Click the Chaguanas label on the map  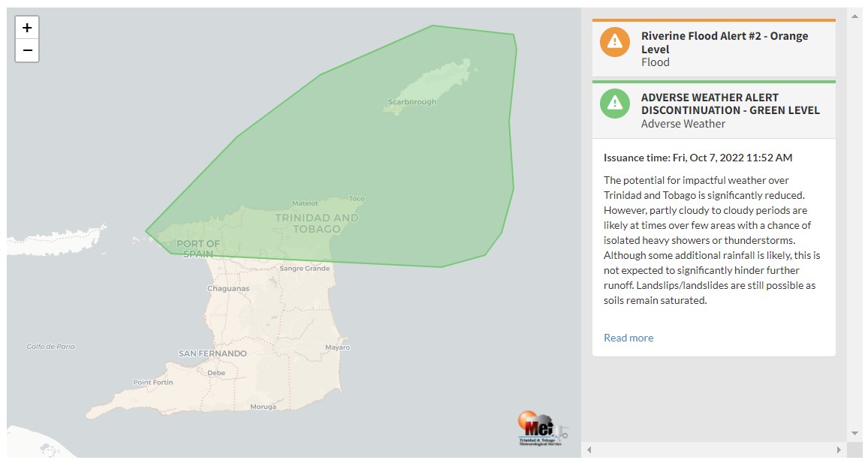click(228, 288)
